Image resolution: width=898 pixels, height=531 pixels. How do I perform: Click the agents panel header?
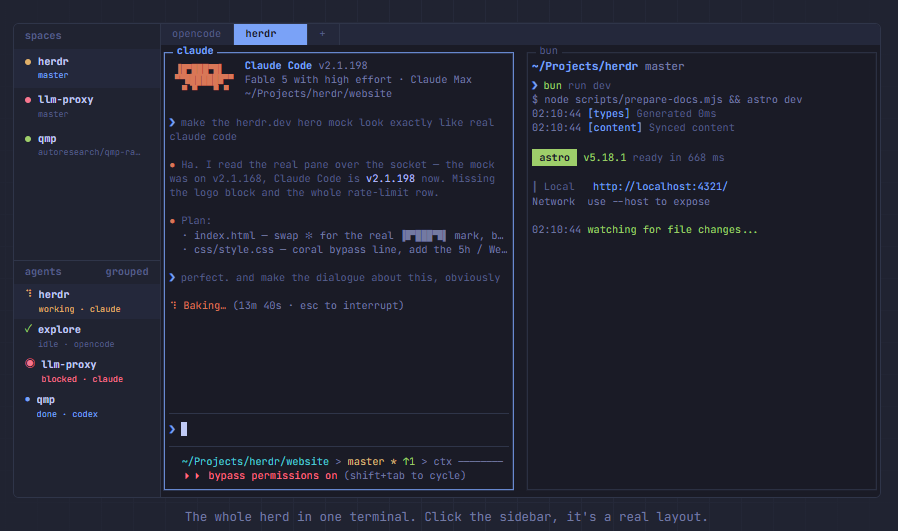43,272
